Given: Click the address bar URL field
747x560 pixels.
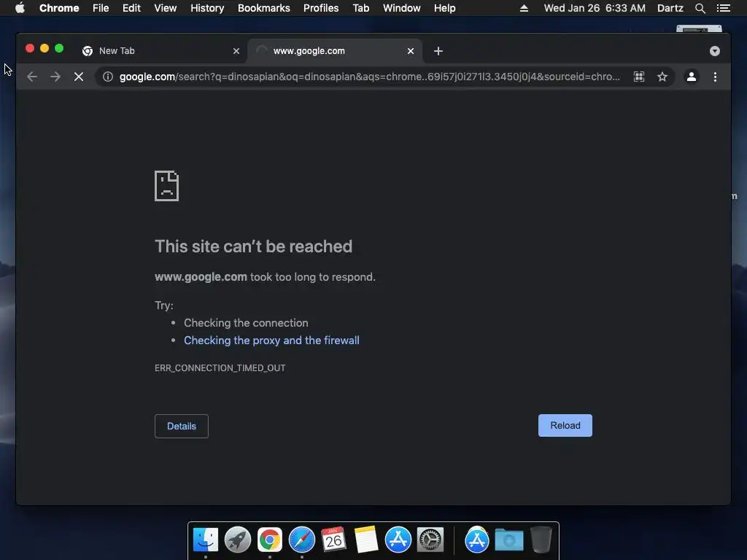Looking at the screenshot, I should point(369,77).
